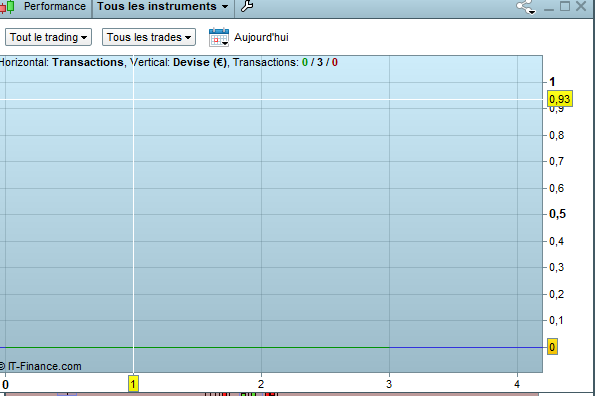Screen dimensions: 595x396
Task: Click the yellow 0,93 price cursor label
Action: click(x=560, y=99)
